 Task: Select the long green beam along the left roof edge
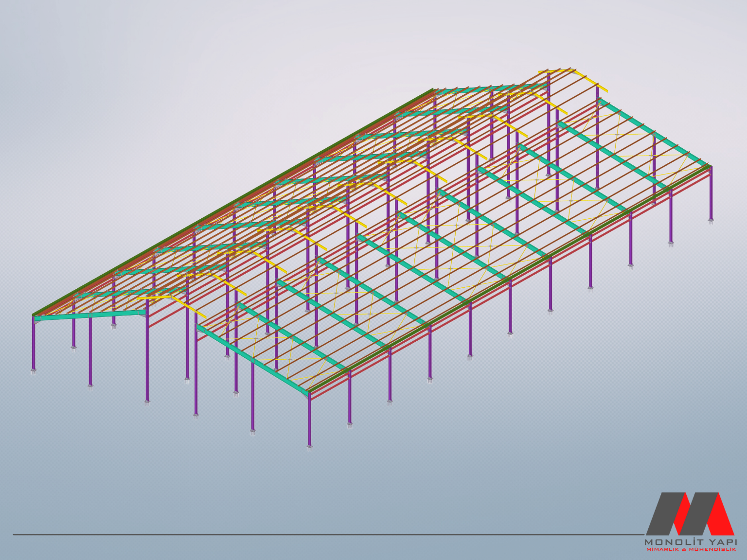click(233, 203)
